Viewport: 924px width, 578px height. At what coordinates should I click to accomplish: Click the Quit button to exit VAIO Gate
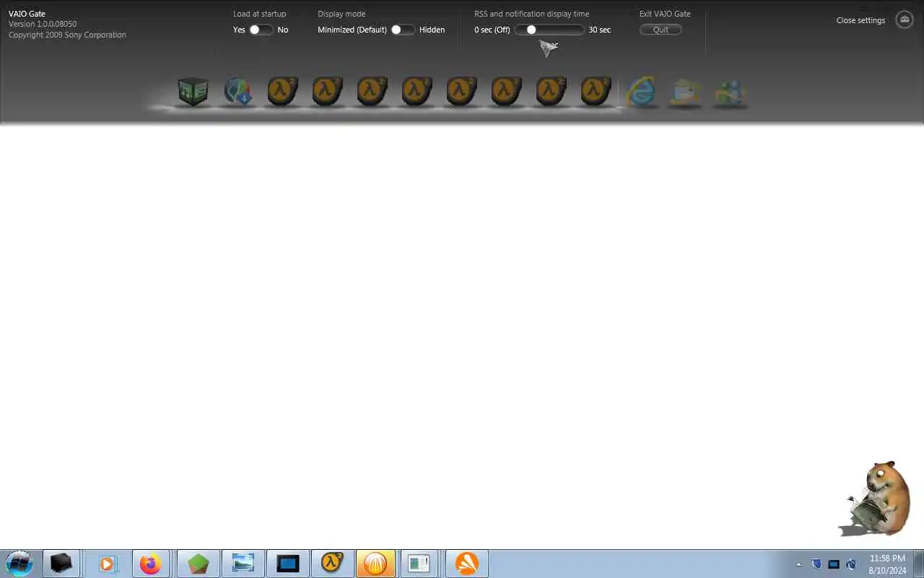[x=661, y=30]
